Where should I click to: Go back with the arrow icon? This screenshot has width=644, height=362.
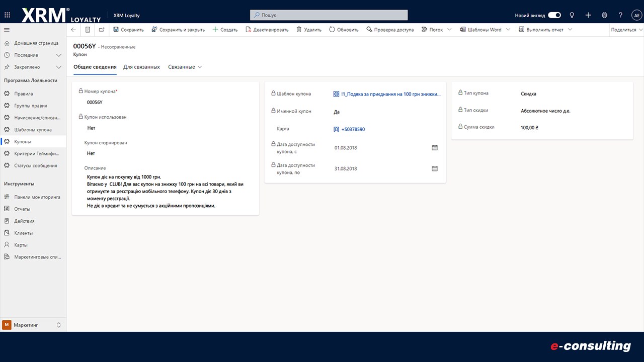pos(73,30)
